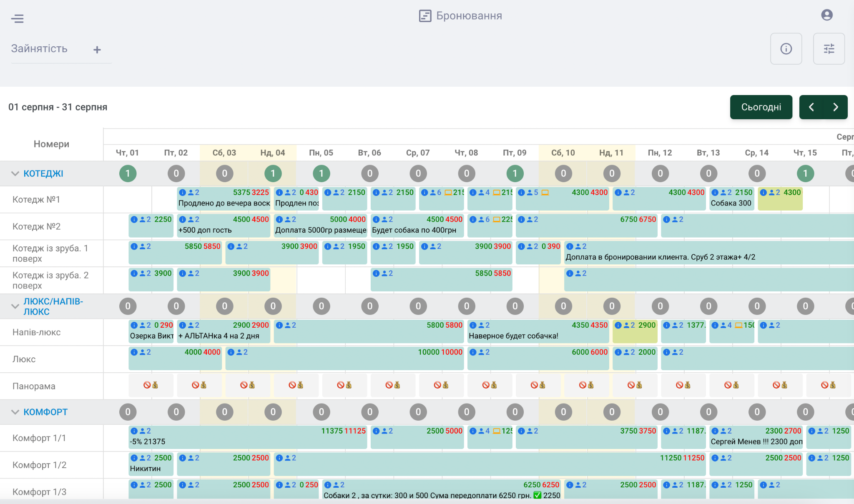Click info icon of Комфорт 1/1 11375 booking
Image resolution: width=854 pixels, height=504 pixels.
click(134, 431)
